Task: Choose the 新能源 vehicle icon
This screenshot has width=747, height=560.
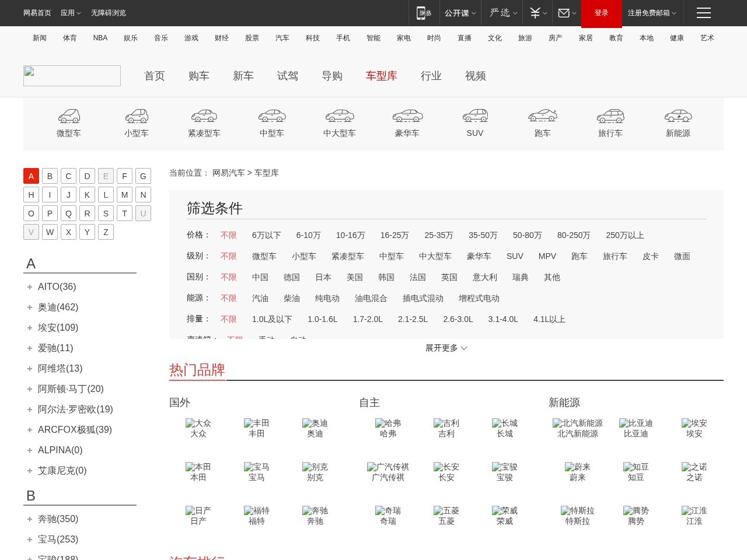Action: 678,116
